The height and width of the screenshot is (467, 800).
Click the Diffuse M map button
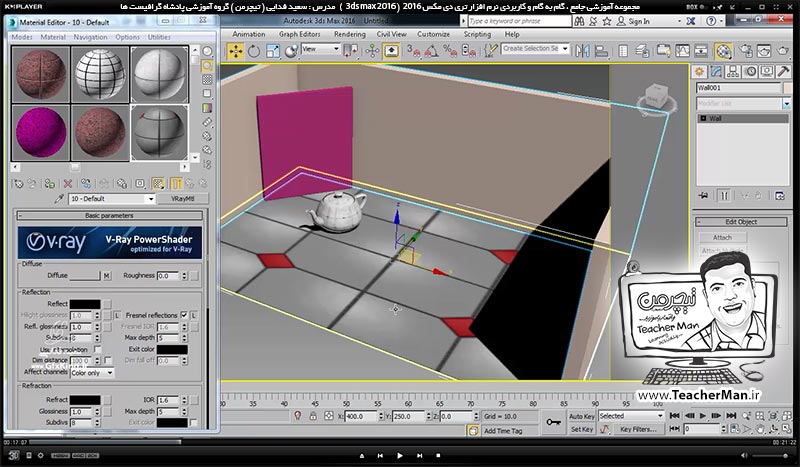click(107, 276)
